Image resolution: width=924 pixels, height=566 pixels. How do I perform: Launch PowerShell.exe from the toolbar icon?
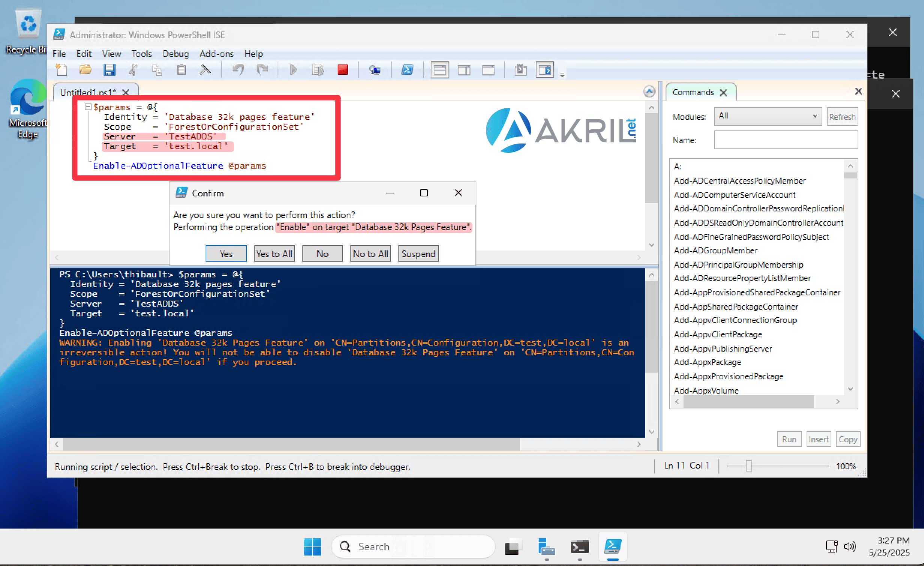407,70
